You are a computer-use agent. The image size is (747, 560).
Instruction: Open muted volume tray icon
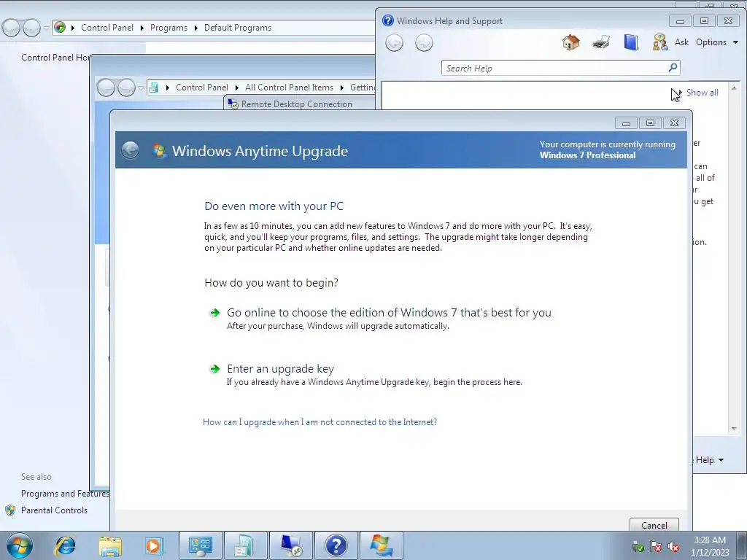tap(673, 546)
